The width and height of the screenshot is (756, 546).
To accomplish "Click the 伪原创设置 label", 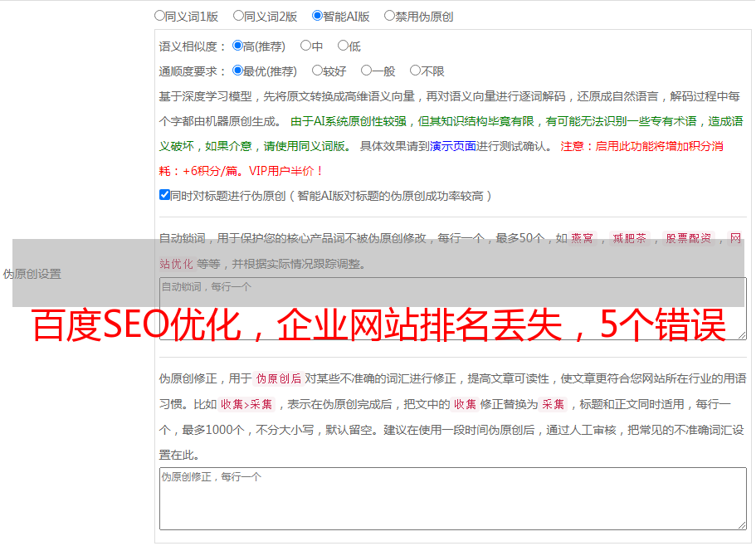I will pos(32,274).
